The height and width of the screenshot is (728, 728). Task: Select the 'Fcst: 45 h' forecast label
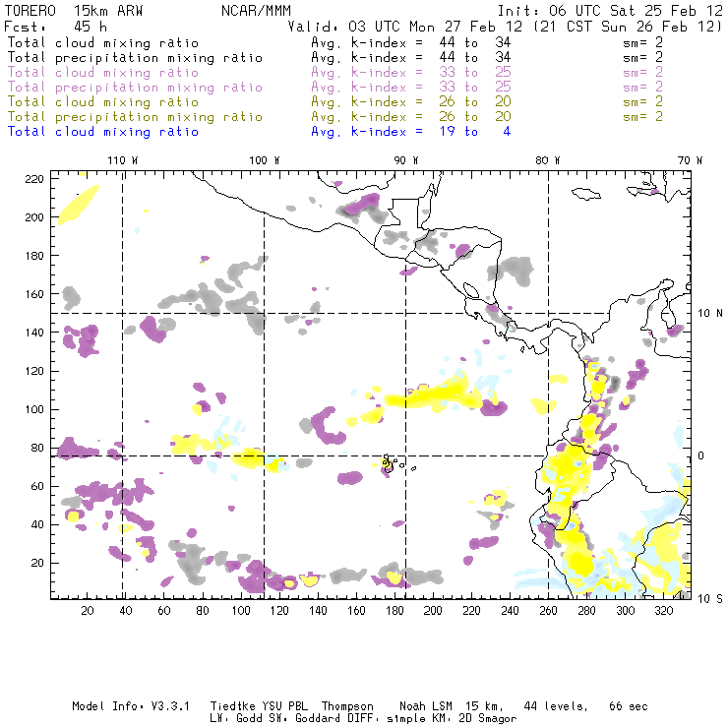(x=55, y=27)
